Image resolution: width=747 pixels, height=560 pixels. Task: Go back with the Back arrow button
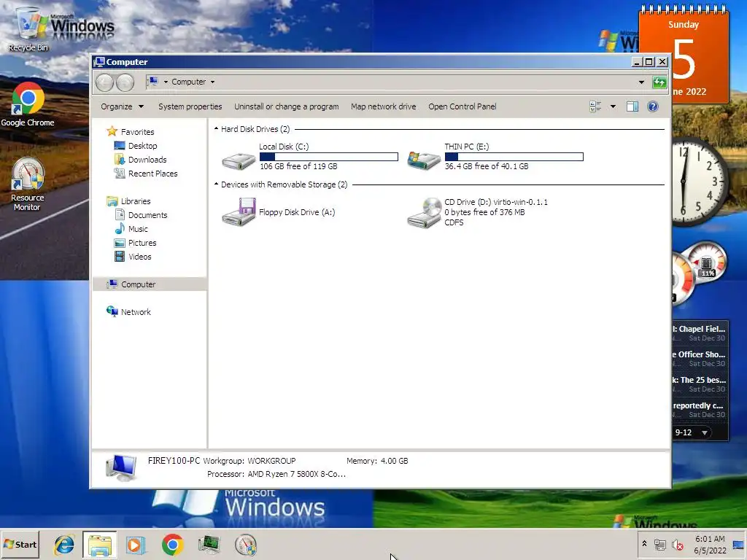coord(104,82)
